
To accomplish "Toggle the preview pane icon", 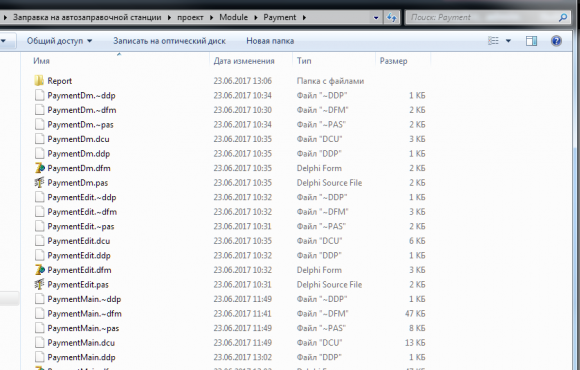I will 532,41.
